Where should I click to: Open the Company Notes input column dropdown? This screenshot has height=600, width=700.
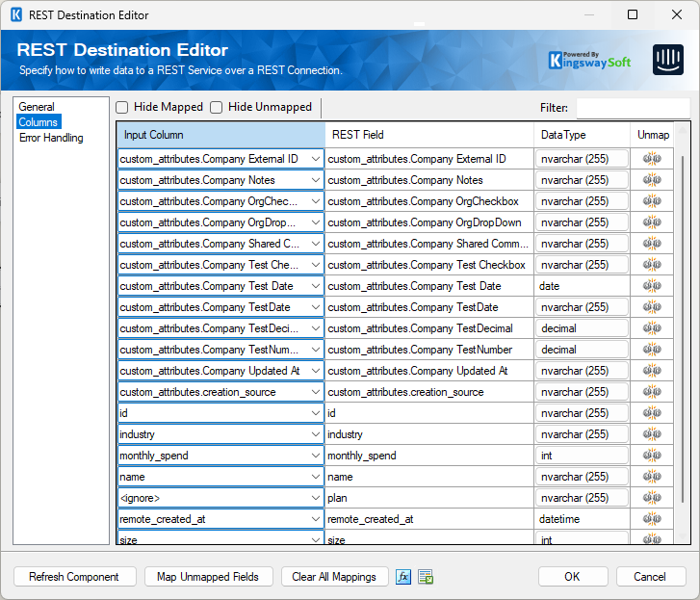[316, 180]
